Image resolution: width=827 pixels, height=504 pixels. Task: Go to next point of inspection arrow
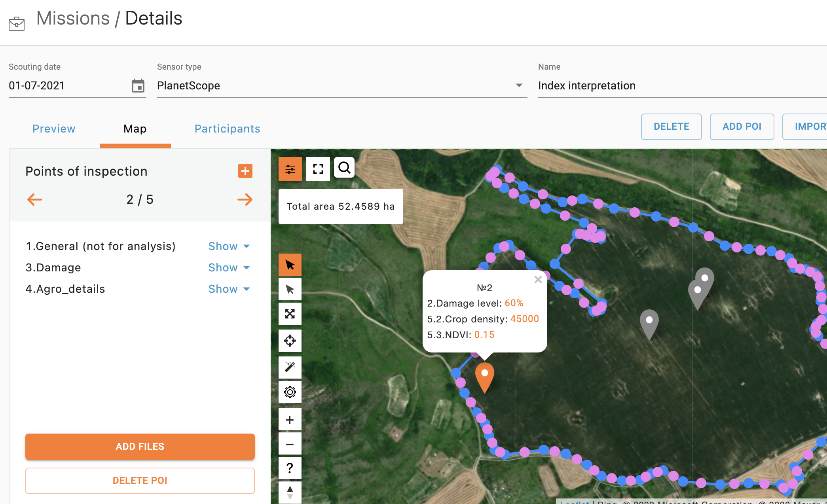pyautogui.click(x=245, y=199)
